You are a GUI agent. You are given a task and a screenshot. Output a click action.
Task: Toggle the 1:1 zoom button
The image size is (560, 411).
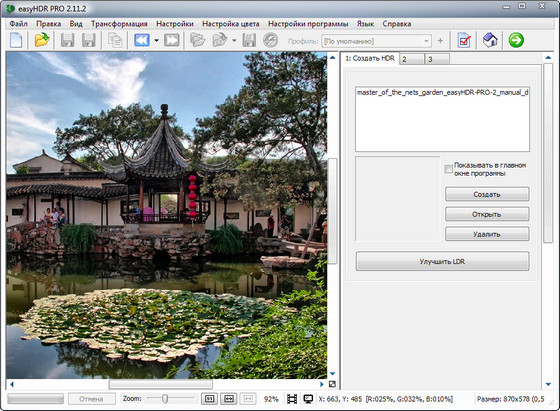pos(209,399)
